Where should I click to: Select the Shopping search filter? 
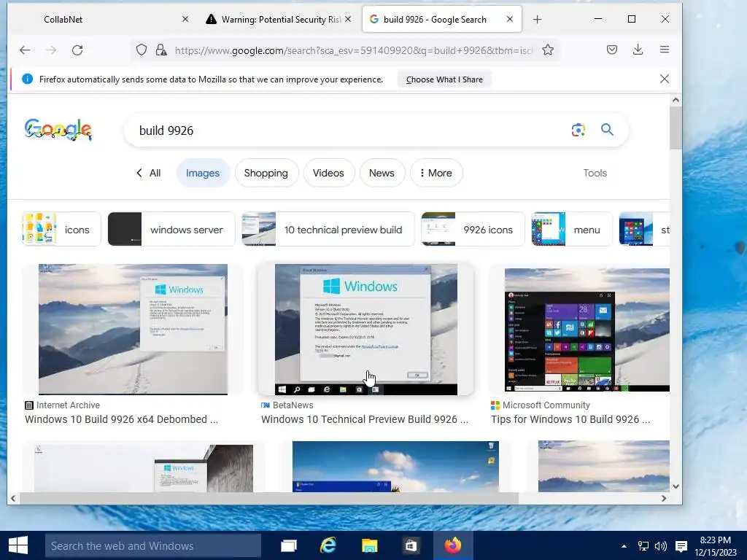(x=266, y=173)
